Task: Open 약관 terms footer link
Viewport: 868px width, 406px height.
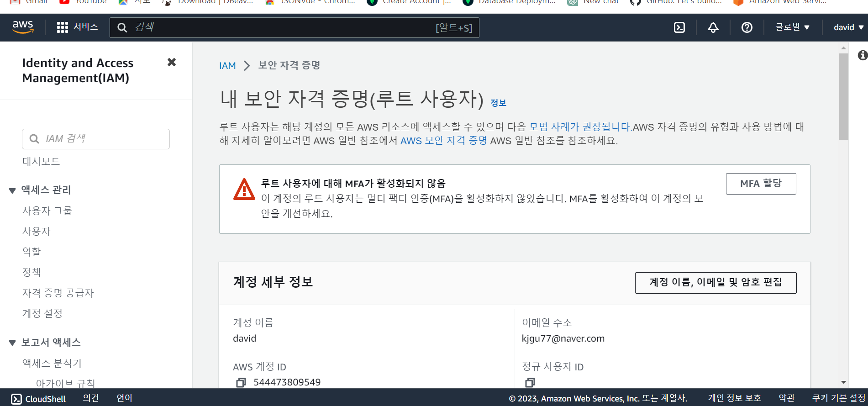Action: 787,398
